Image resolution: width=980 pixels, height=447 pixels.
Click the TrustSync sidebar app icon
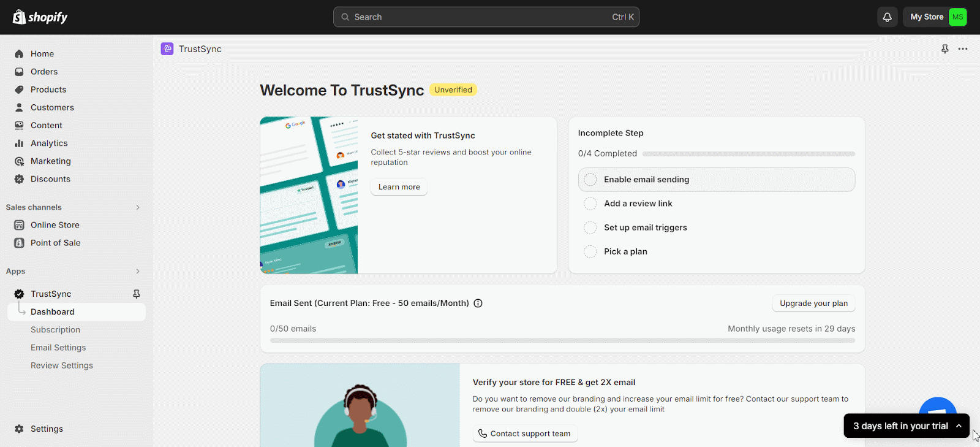click(19, 294)
